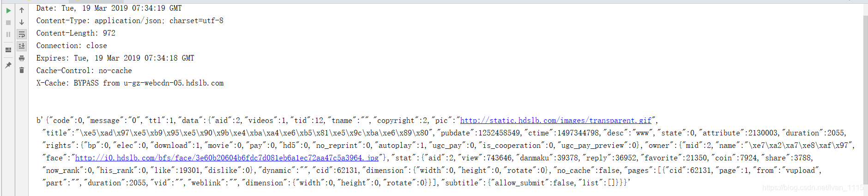Toggle Soft-Wrap in the console

tap(22, 34)
